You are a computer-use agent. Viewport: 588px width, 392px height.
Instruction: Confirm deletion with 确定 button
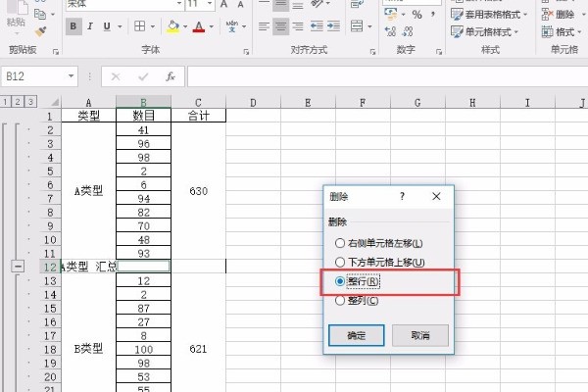click(356, 334)
